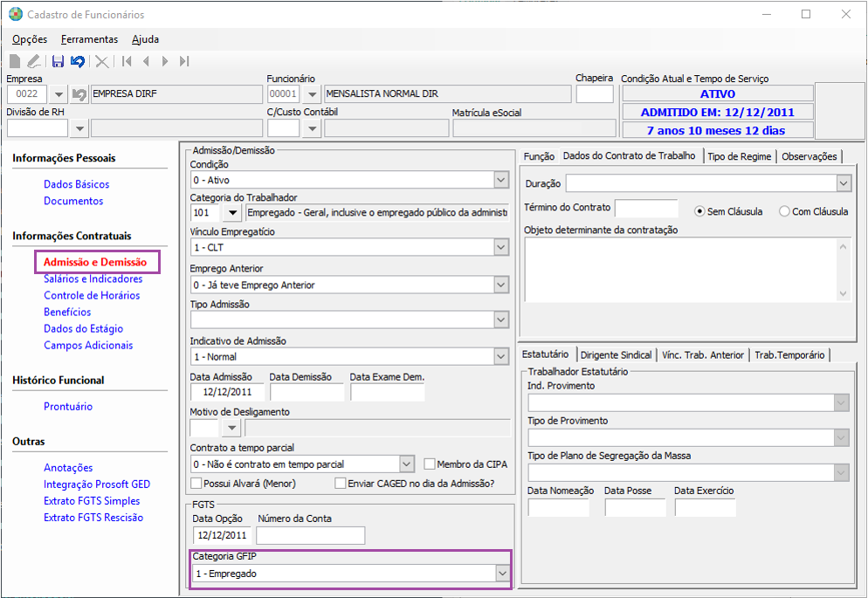Image resolution: width=868 pixels, height=598 pixels.
Task: Expand the Indicativo de Admissão dropdown
Action: [501, 357]
